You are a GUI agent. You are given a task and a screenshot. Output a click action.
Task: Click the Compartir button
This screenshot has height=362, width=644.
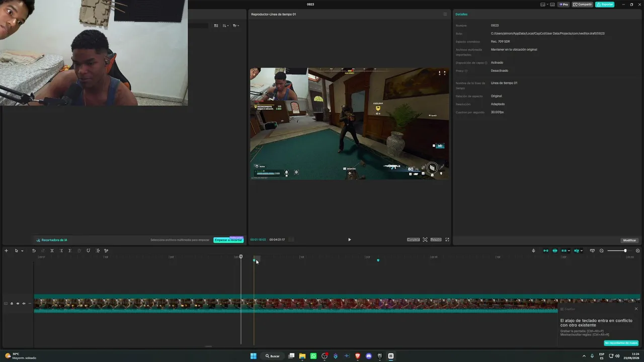pos(583,5)
